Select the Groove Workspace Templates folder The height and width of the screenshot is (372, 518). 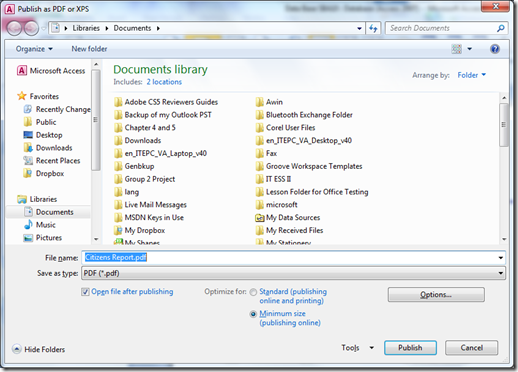(x=309, y=166)
